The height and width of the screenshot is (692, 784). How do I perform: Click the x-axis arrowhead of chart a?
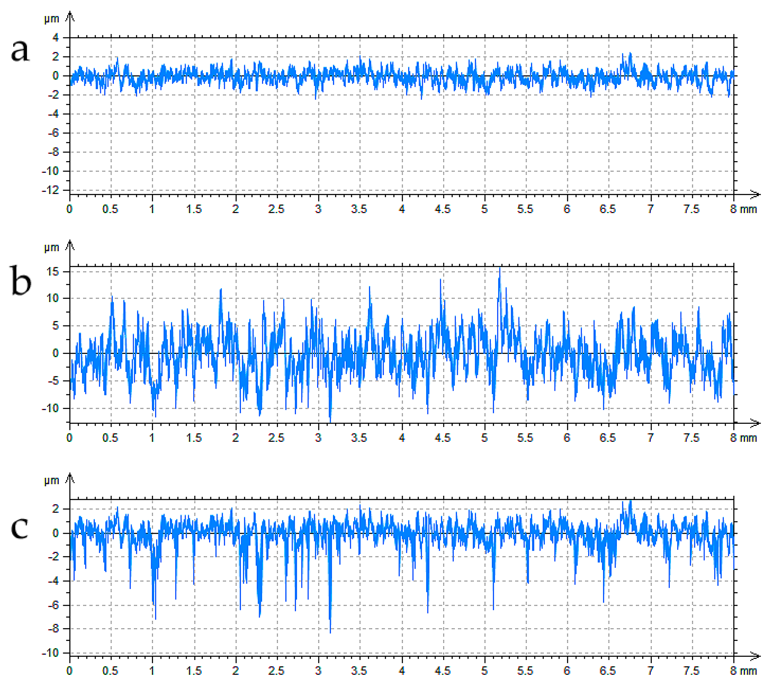pyautogui.click(x=755, y=195)
